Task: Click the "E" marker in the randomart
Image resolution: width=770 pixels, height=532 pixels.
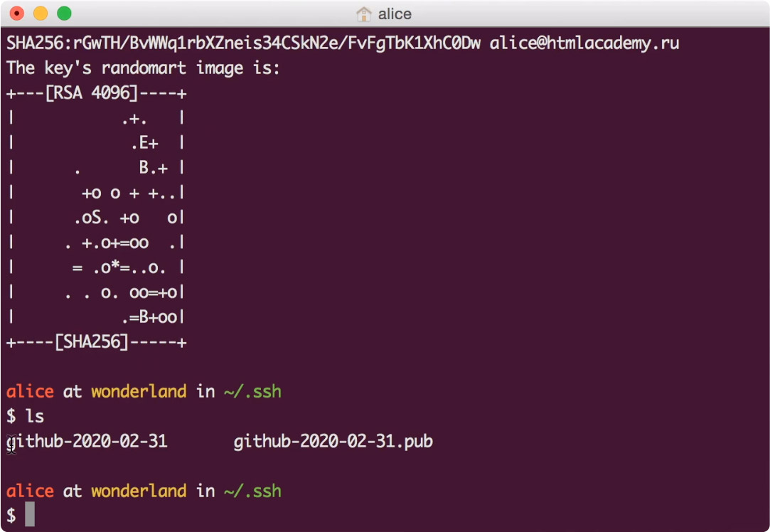Action: [144, 143]
